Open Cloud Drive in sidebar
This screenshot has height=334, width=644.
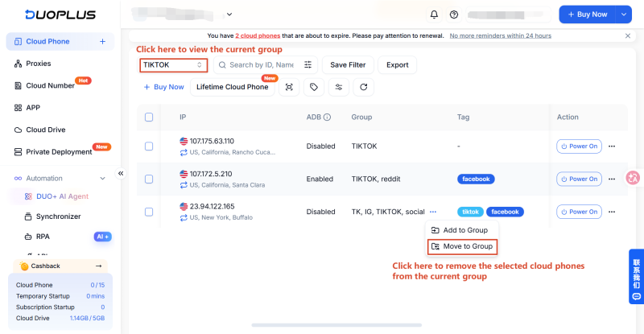coord(46,130)
